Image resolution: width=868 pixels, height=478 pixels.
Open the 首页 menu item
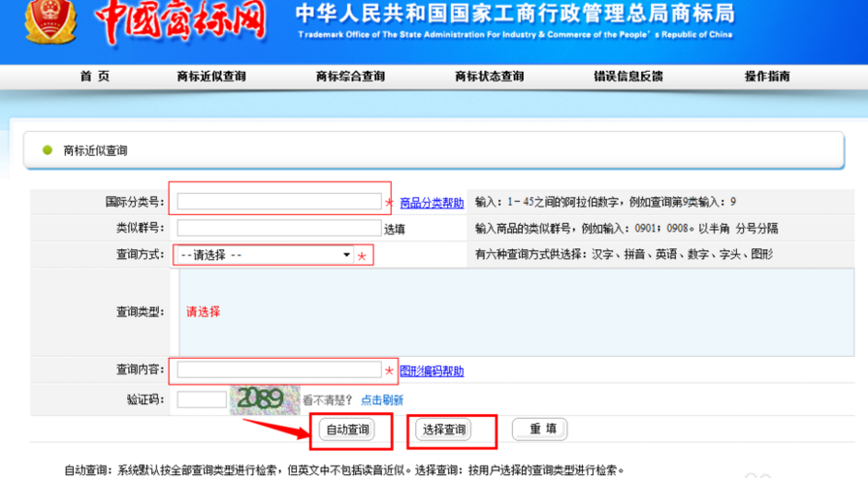pos(95,77)
